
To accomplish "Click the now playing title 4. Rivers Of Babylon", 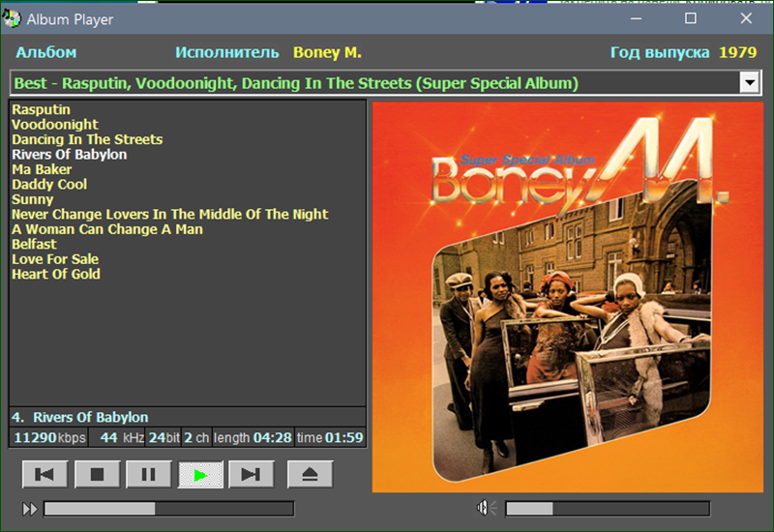I will coord(80,418).
